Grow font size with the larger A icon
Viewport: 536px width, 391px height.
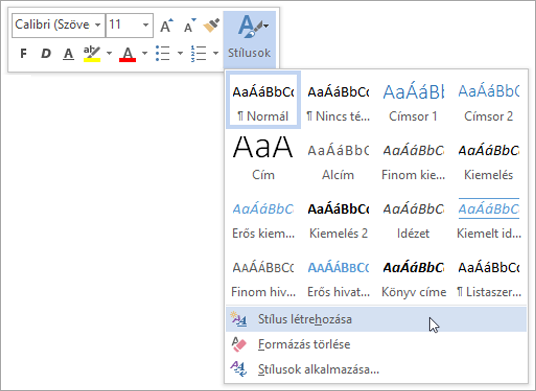pyautogui.click(x=166, y=25)
